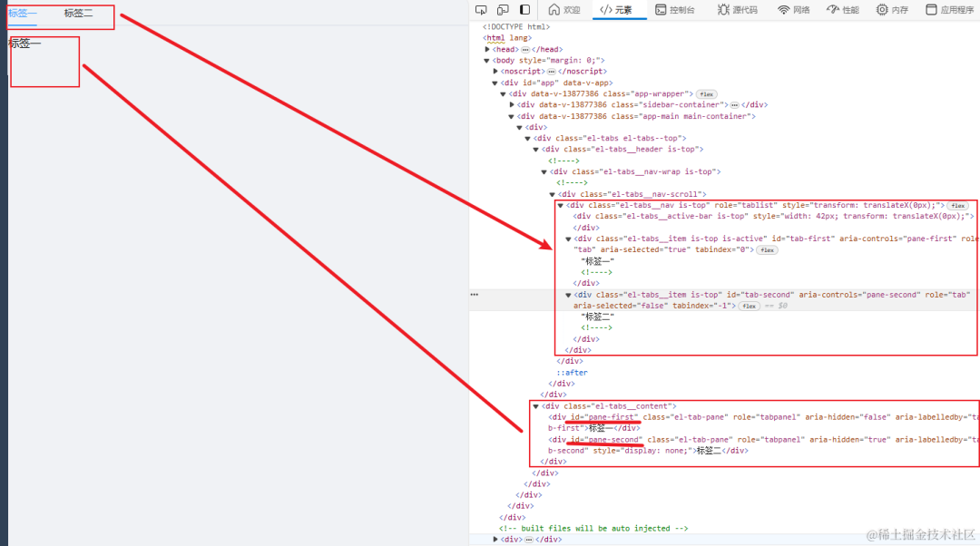Toggle the device emulation icon
980x546 pixels.
point(503,9)
